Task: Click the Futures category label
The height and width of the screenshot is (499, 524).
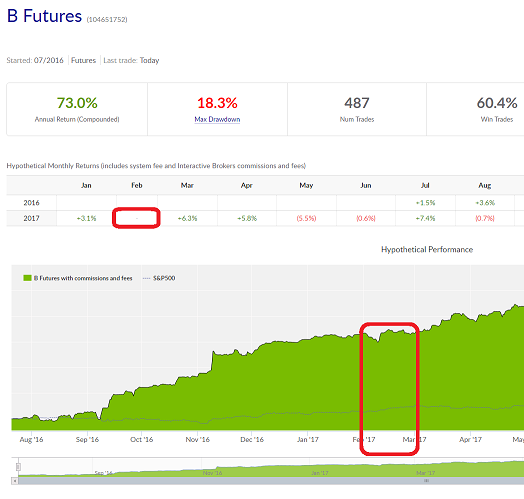Action: tap(84, 60)
